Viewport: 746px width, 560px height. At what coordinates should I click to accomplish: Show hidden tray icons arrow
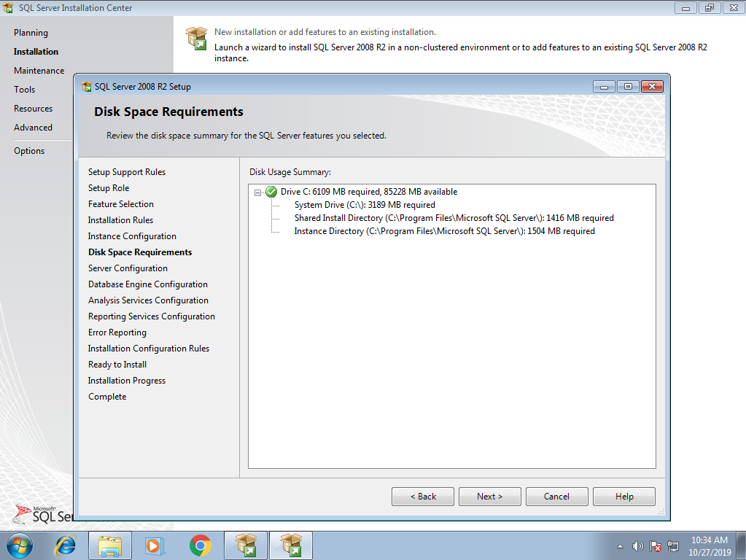(x=620, y=546)
